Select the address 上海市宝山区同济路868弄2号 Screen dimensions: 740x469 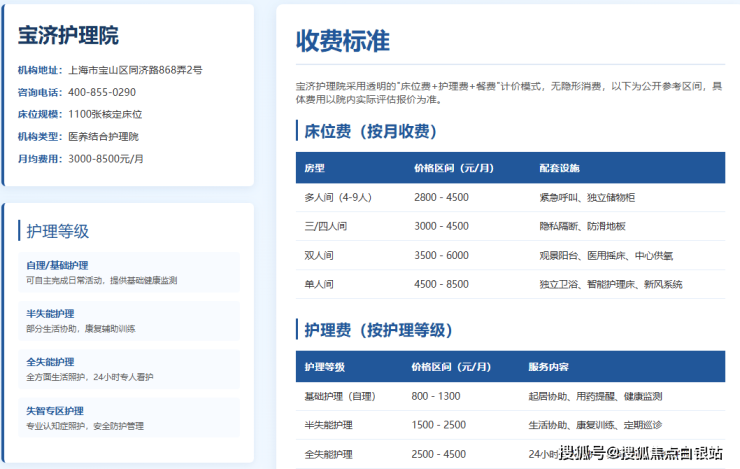coord(135,70)
